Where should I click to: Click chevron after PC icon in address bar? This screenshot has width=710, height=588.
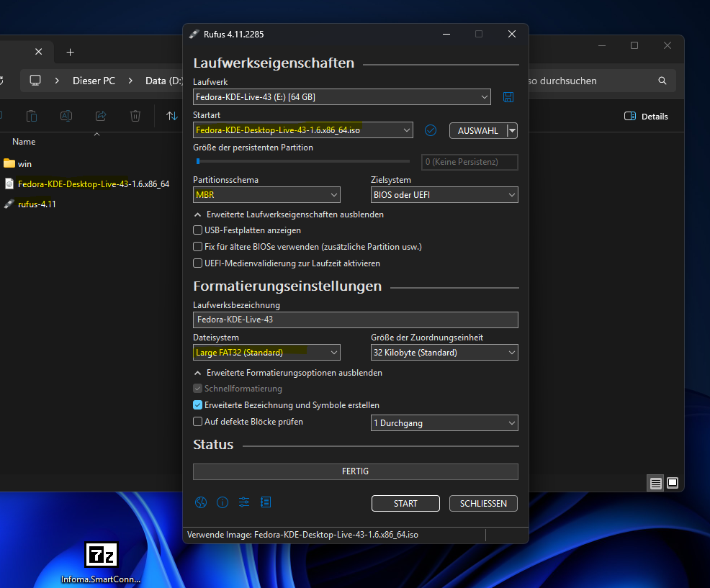coord(57,81)
